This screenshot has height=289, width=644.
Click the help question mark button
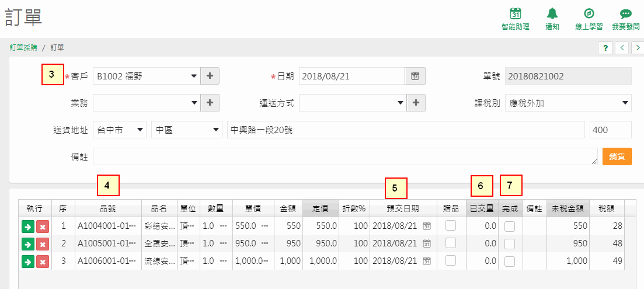(x=605, y=48)
